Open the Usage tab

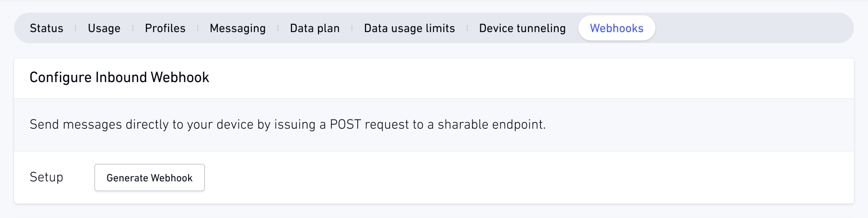[x=104, y=28]
